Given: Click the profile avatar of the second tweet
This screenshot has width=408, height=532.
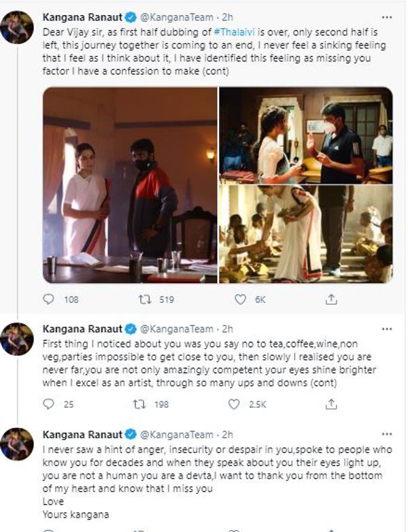Looking at the screenshot, I should click(17, 339).
